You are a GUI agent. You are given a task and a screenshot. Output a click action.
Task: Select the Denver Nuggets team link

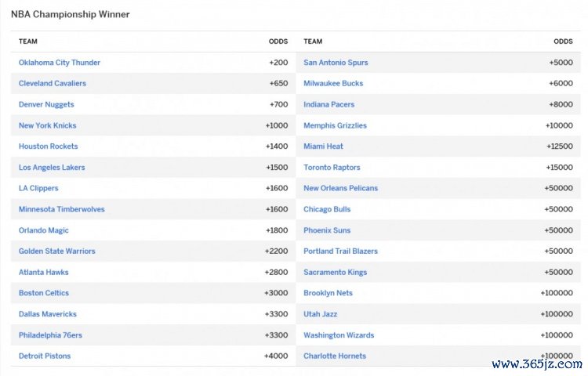(46, 105)
